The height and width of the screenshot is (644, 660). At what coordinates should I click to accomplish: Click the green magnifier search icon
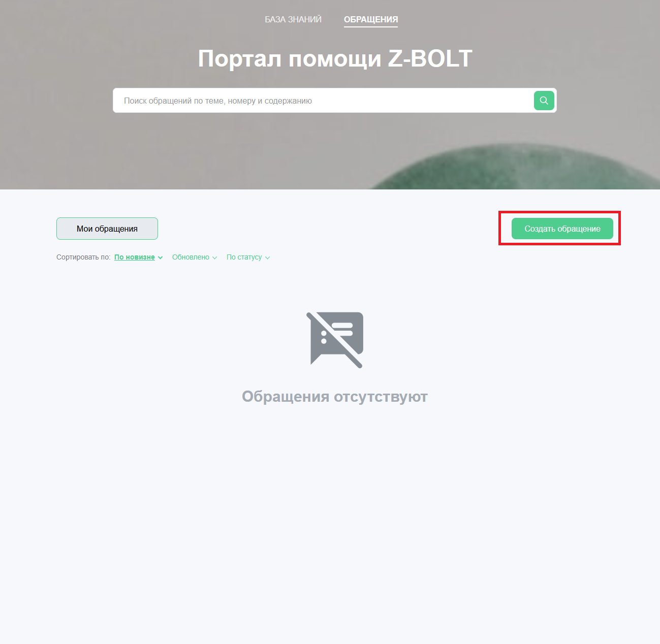pos(544,101)
